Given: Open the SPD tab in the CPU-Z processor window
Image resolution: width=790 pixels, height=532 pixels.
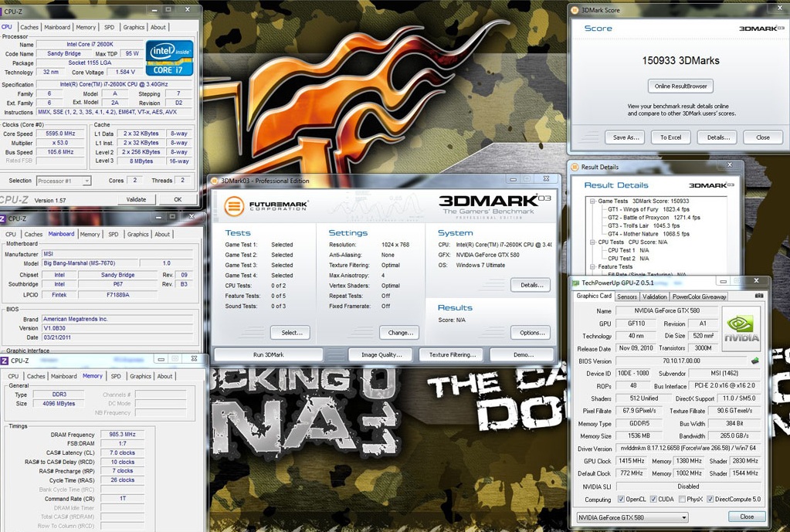Looking at the screenshot, I should (x=110, y=27).
